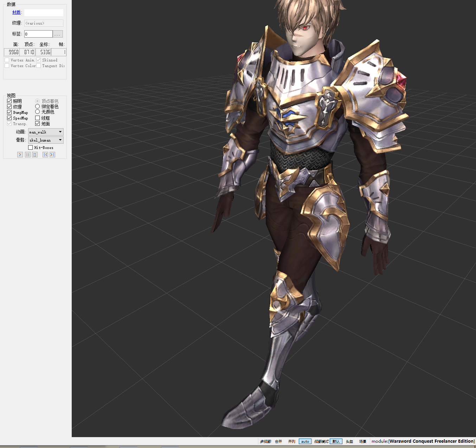Click the 标签 flags input field
The width and height of the screenshot is (476, 448).
coord(38,34)
